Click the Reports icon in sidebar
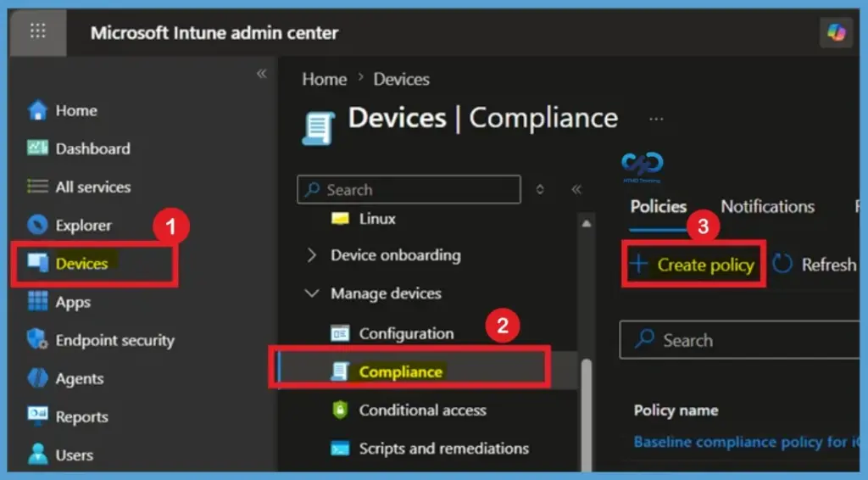 pos(37,416)
